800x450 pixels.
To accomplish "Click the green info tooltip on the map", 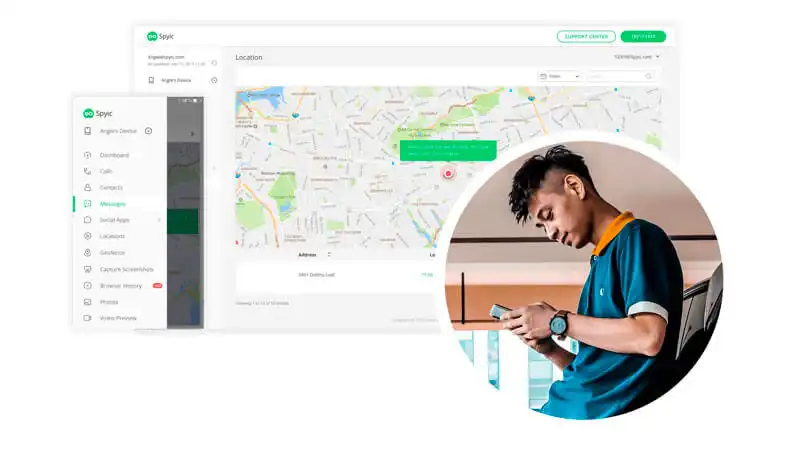I will click(x=448, y=151).
